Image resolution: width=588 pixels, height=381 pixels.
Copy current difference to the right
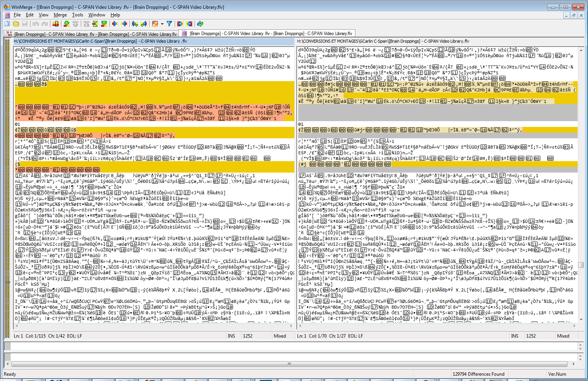115,24
